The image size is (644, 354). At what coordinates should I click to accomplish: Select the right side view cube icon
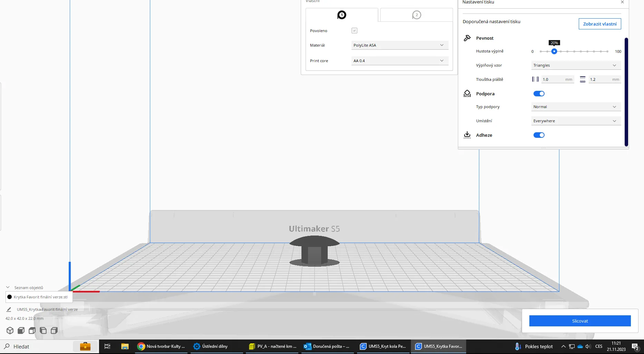tap(54, 331)
